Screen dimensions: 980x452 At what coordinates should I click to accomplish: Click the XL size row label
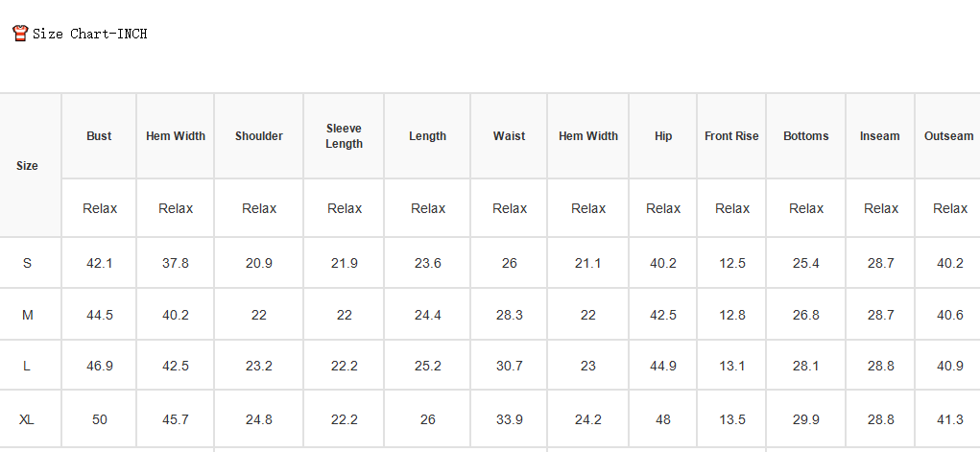(27, 419)
